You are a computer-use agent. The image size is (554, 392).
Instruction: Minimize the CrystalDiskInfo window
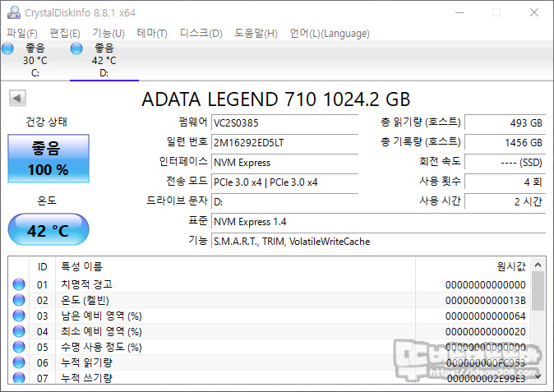pos(459,12)
